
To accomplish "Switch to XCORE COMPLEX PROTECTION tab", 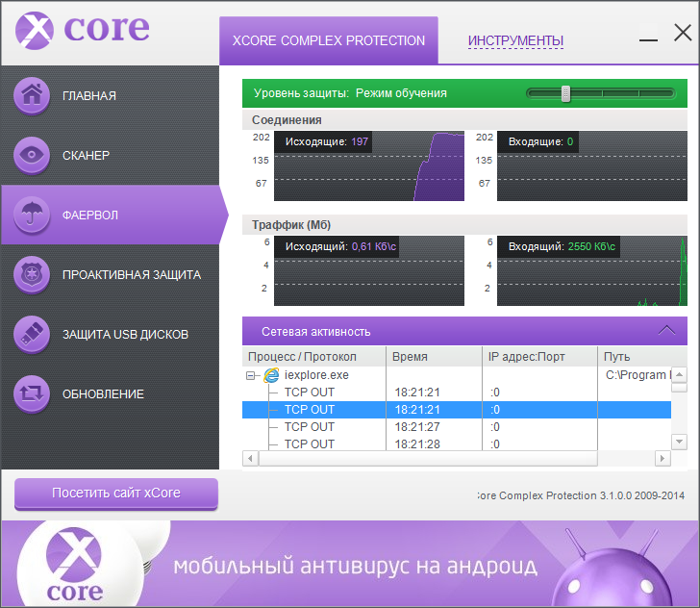I will click(329, 40).
